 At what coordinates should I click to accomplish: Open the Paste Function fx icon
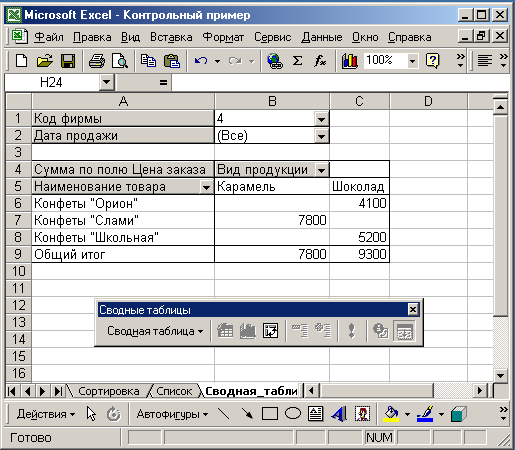(320, 61)
